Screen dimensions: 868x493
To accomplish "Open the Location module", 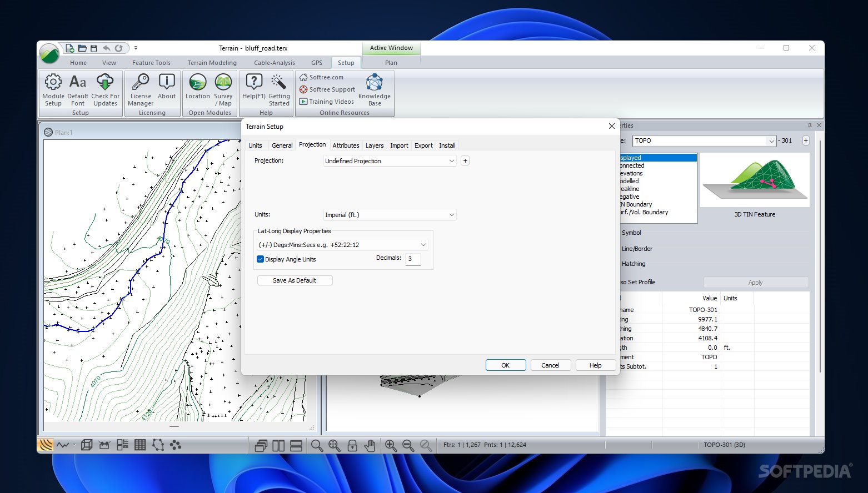I will coord(198,87).
